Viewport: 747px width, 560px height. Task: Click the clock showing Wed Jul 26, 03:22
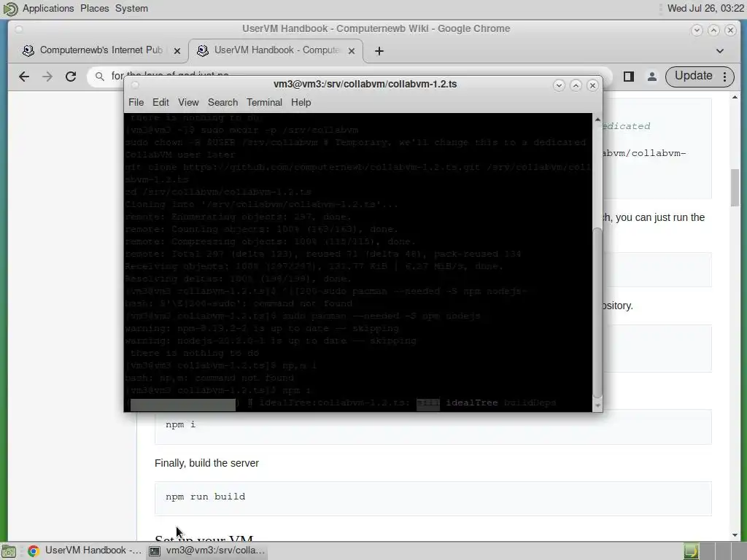pyautogui.click(x=705, y=8)
